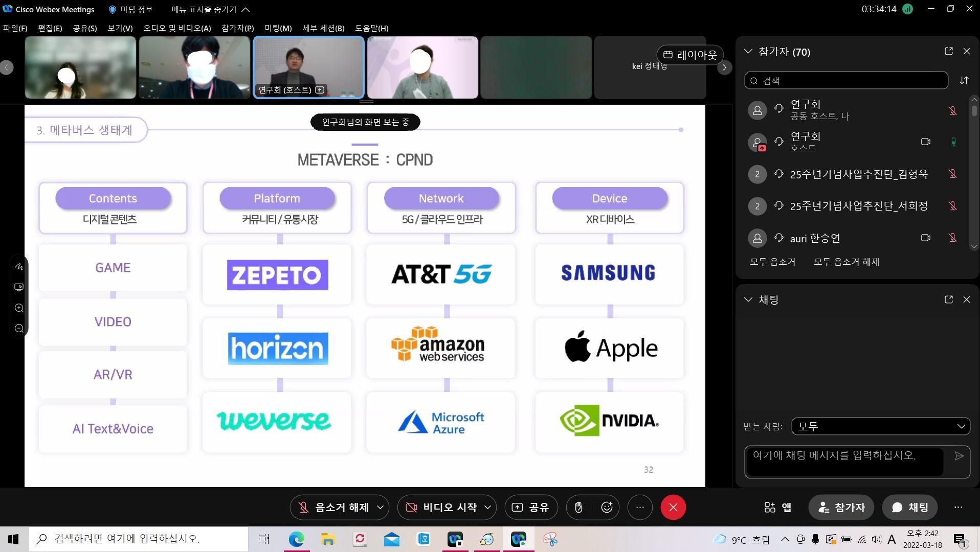
Task: Open more options ellipsis in control bar
Action: point(640,507)
